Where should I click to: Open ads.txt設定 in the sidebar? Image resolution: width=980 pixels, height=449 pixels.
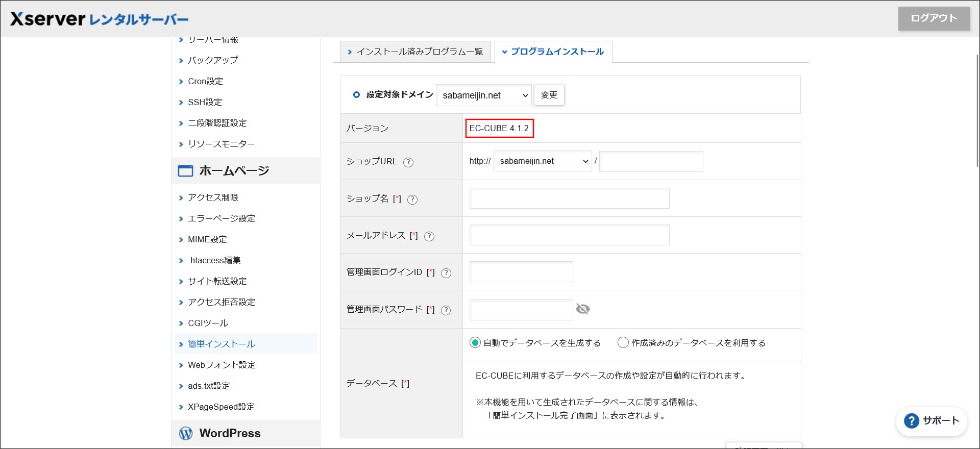[x=209, y=386]
